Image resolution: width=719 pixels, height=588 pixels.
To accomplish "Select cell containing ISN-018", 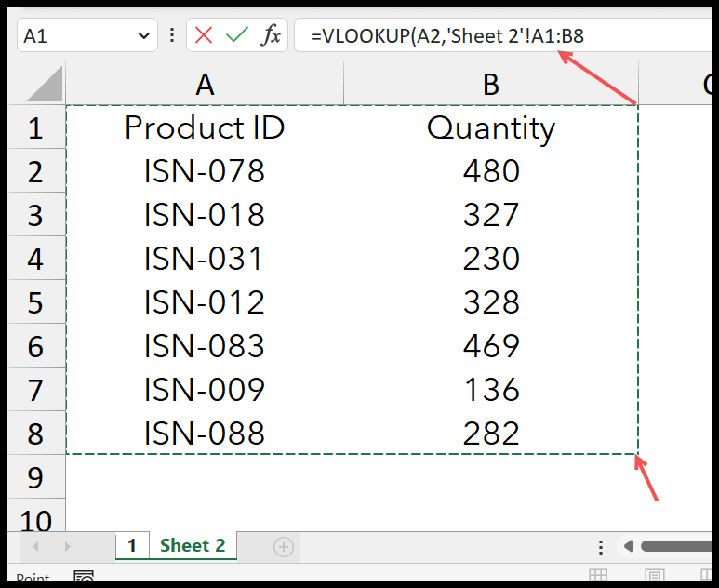I will 205,214.
